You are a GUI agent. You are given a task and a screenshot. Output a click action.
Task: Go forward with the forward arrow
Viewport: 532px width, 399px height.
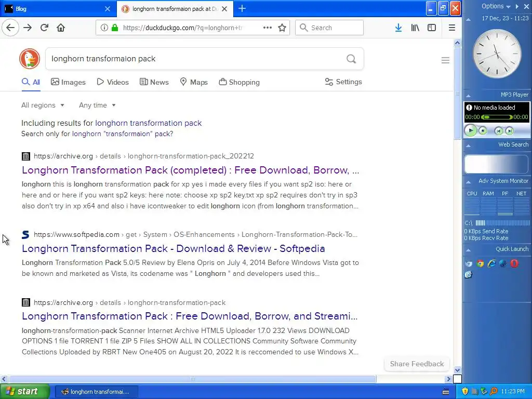tap(28, 28)
